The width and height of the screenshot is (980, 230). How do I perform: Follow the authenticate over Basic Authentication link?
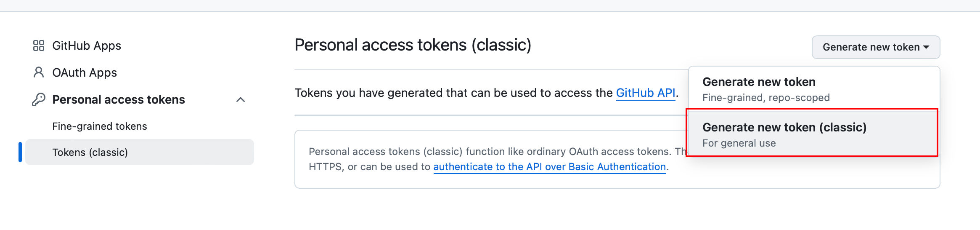(549, 167)
